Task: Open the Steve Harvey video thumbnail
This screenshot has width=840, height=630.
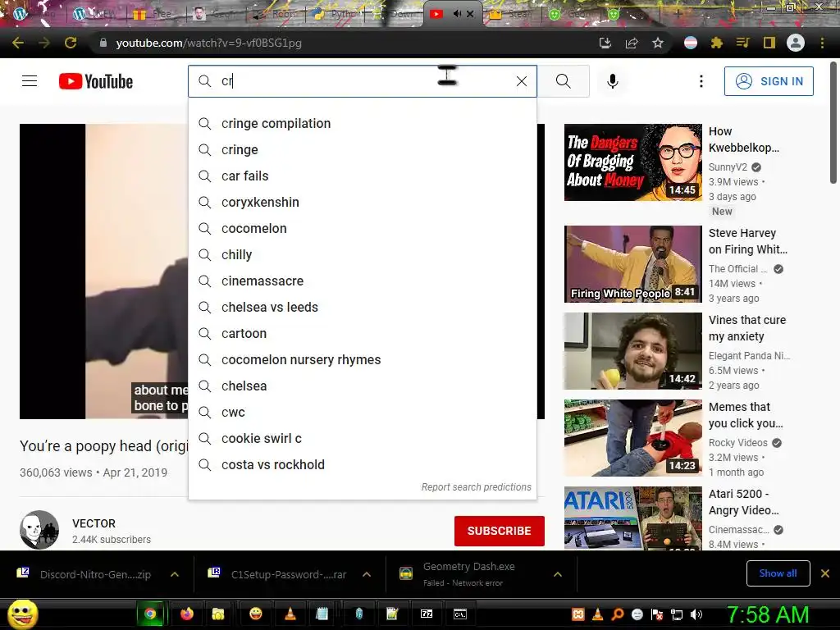Action: (632, 264)
